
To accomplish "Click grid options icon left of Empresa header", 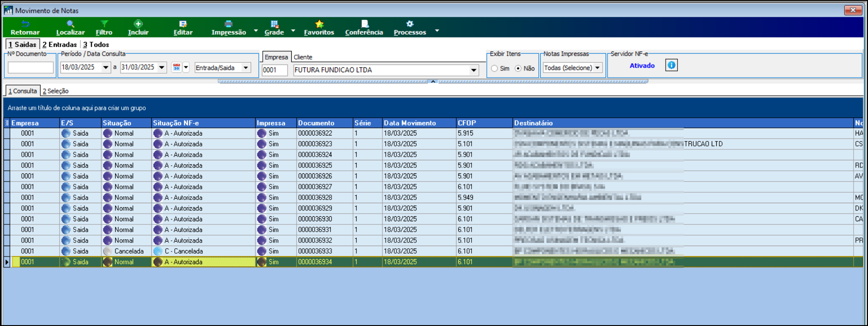I will coord(7,123).
